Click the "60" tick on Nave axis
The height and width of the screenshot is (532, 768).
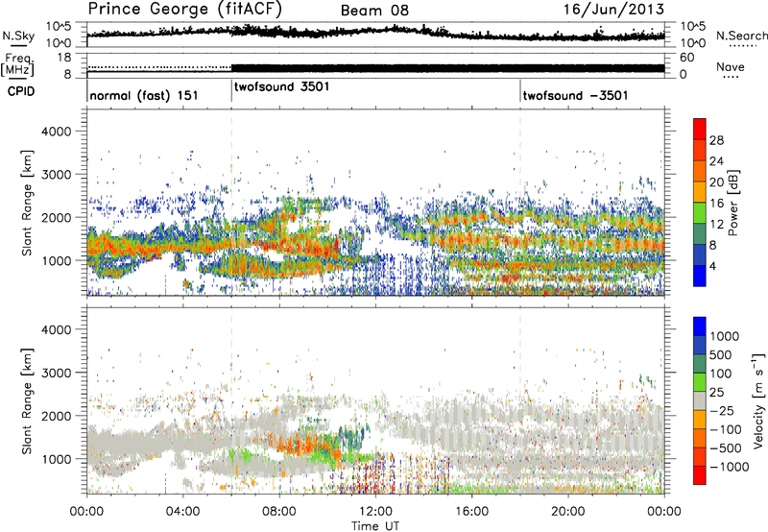[x=686, y=58]
